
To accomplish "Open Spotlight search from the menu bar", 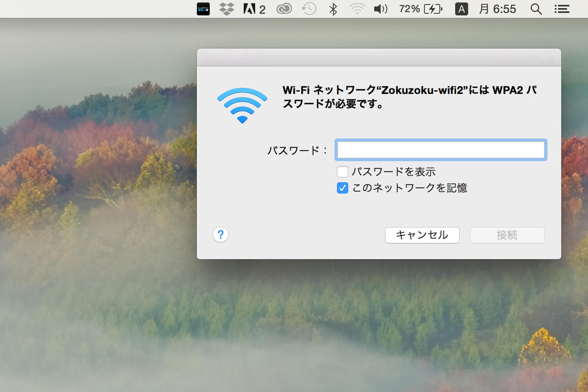I will pyautogui.click(x=536, y=9).
